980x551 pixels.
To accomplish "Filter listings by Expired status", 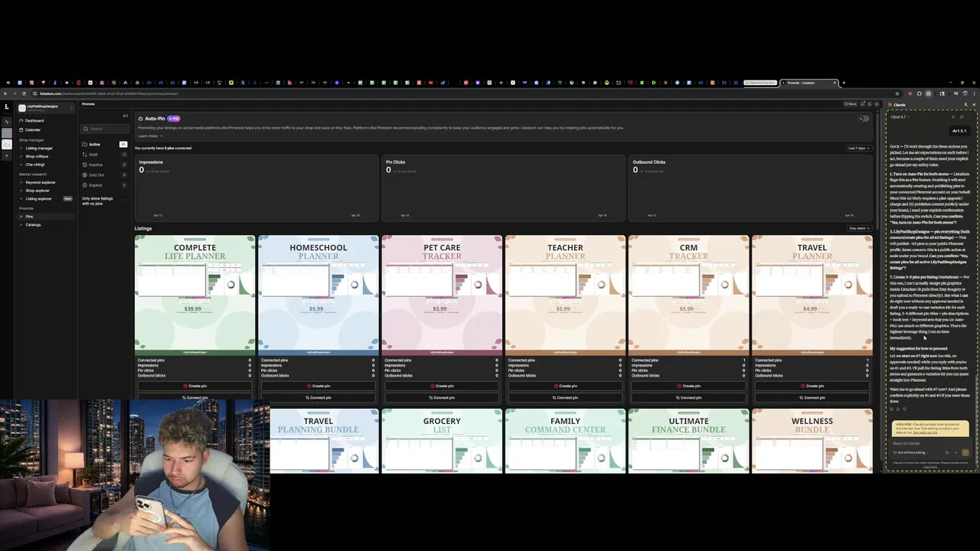I will coord(104,184).
